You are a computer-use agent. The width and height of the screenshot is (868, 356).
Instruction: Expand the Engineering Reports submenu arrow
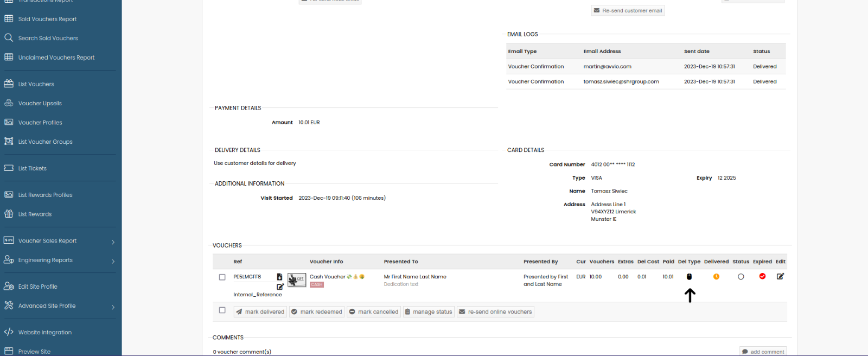coord(113,261)
